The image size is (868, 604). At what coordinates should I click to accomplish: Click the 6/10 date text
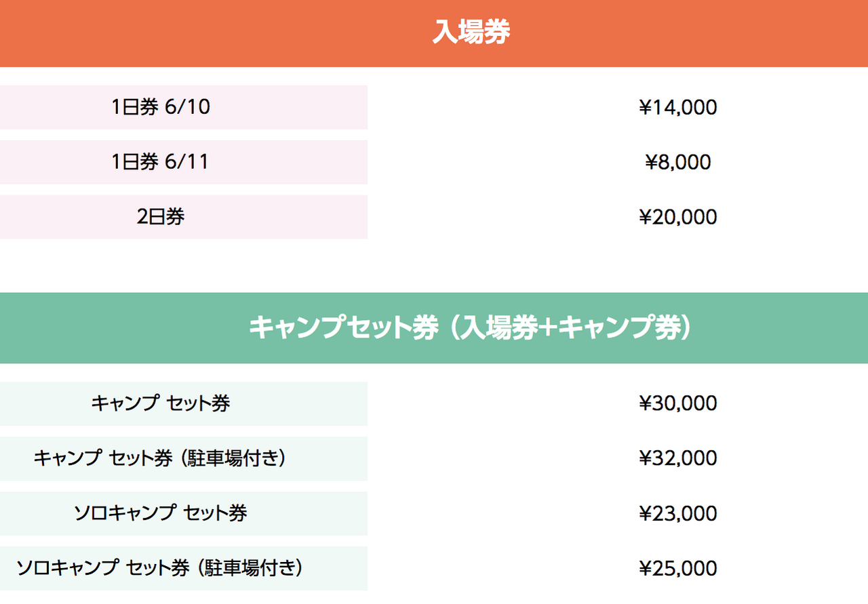[x=187, y=107]
